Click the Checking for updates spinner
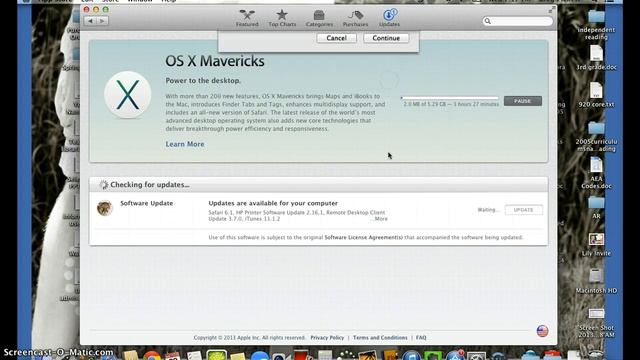Screen dimensions: 640x360 pos(104,185)
